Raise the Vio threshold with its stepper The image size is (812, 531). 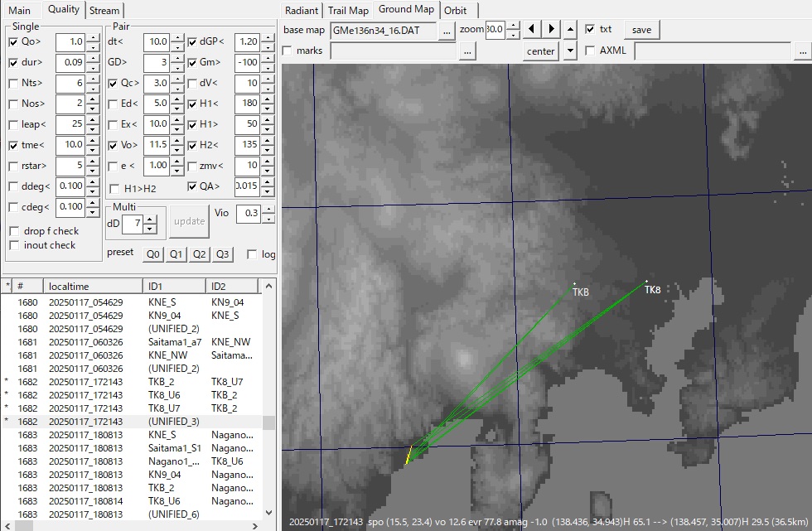pos(268,208)
